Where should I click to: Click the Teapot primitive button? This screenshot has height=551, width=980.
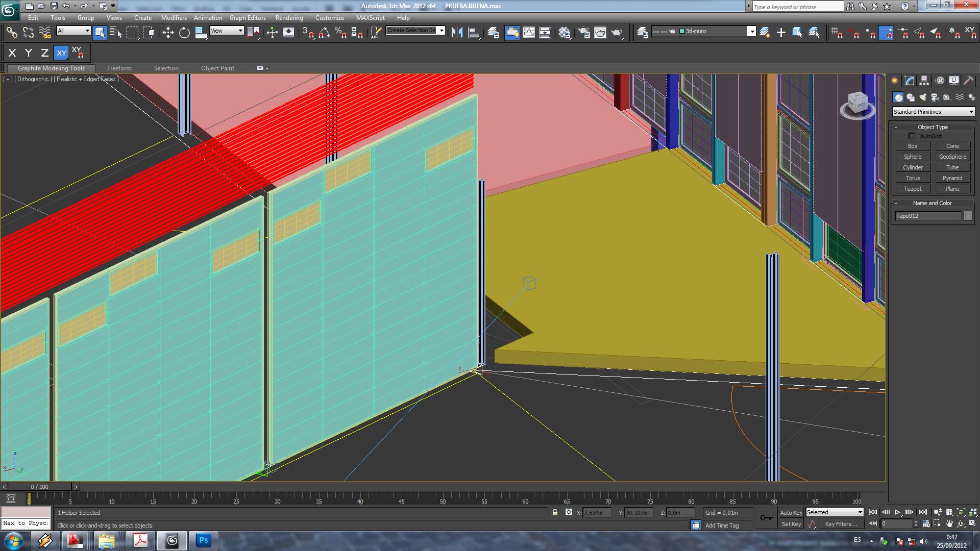913,189
